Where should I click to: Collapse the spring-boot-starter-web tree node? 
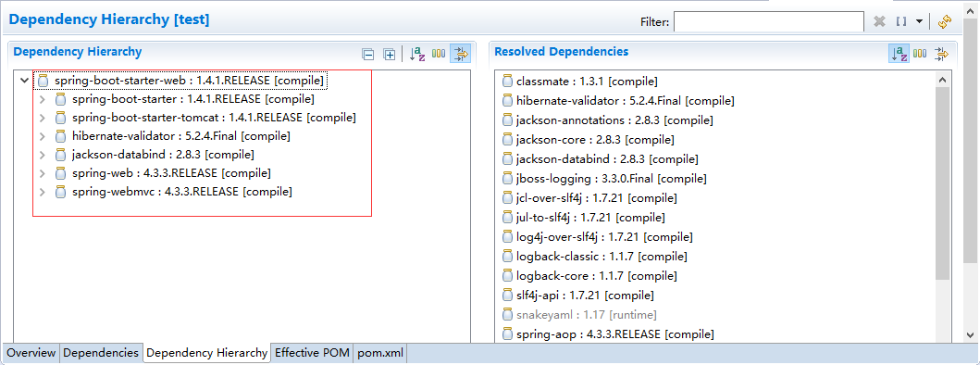[x=24, y=81]
